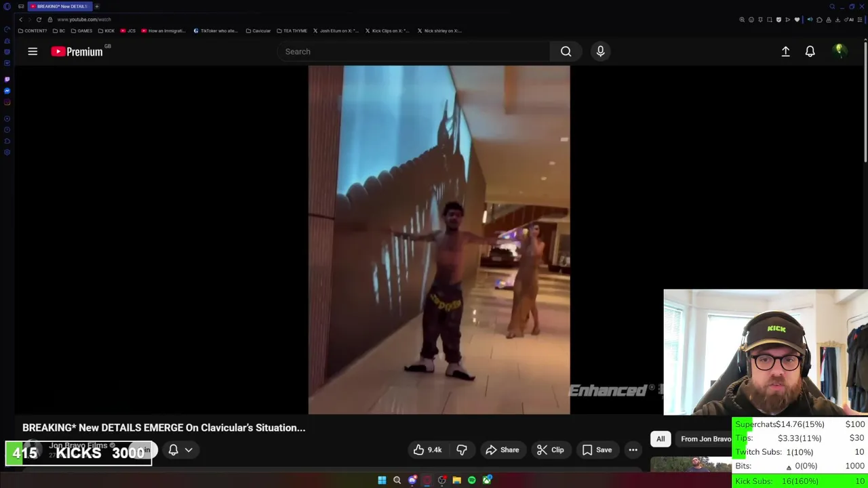This screenshot has width=868, height=488.
Task: Click the YouTube search field
Action: tap(414, 52)
